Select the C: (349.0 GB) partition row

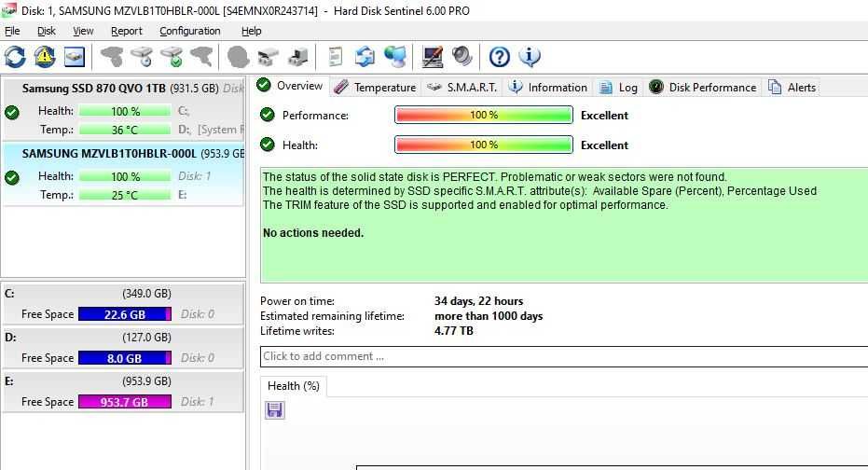pos(123,304)
